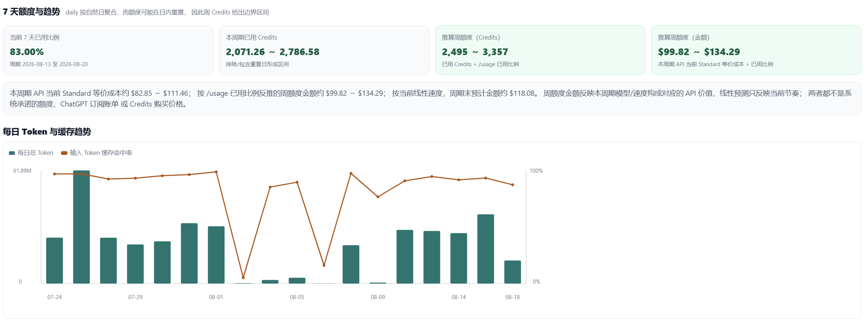Viewport: 868px width, 322px height.
Task: Click the tallest token bar in the chart
Action: point(81,227)
